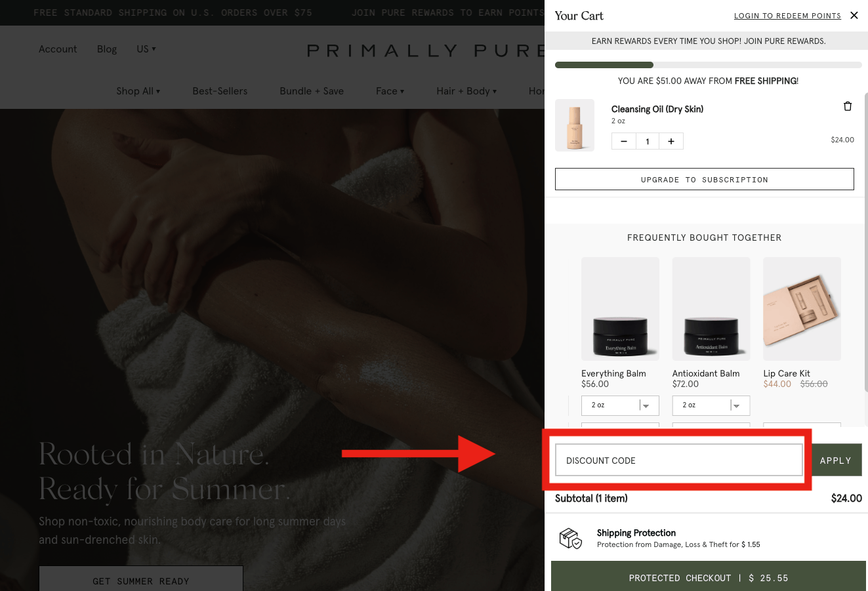Image resolution: width=868 pixels, height=591 pixels.
Task: Expand the Face menu
Action: click(x=390, y=91)
